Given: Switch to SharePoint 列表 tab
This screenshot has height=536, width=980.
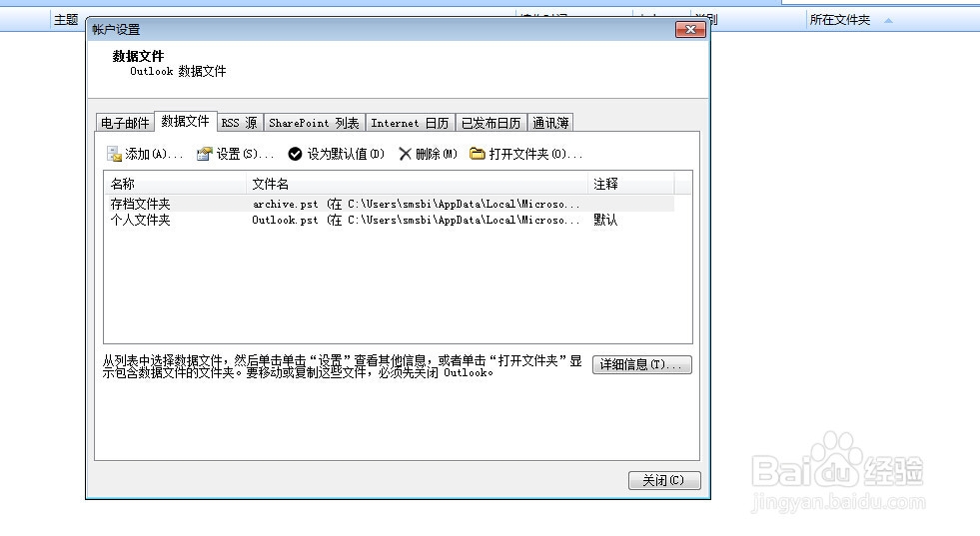Looking at the screenshot, I should (x=314, y=123).
